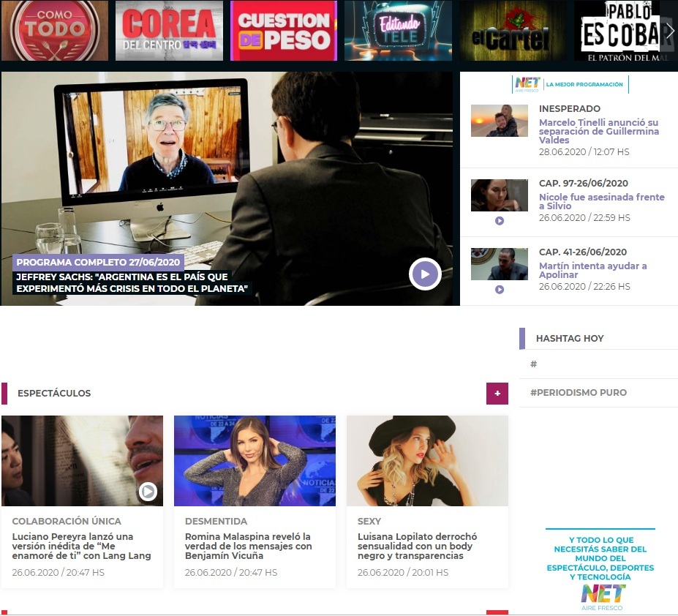The height and width of the screenshot is (616, 678).
Task: Click the 26.06.2020 / 20:01 HS timestamp
Action: (x=403, y=572)
